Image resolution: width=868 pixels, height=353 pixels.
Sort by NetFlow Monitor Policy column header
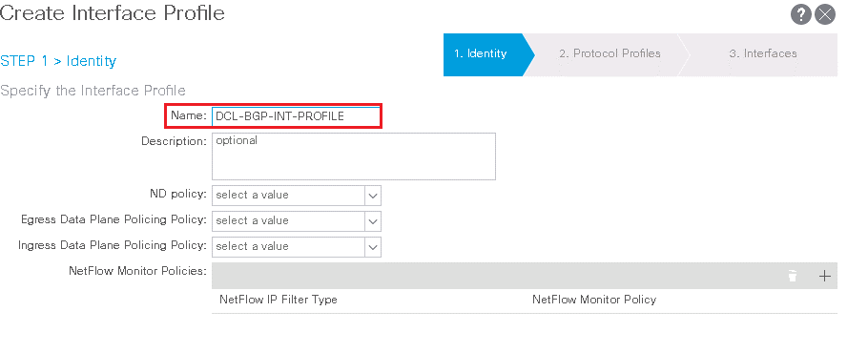tap(594, 300)
